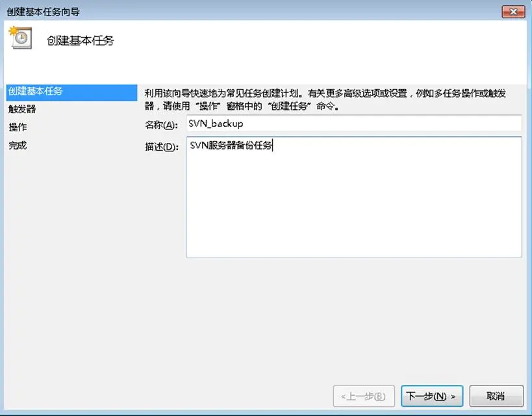Click the SVN_backup text in name field
The image size is (532, 416).
(216, 123)
